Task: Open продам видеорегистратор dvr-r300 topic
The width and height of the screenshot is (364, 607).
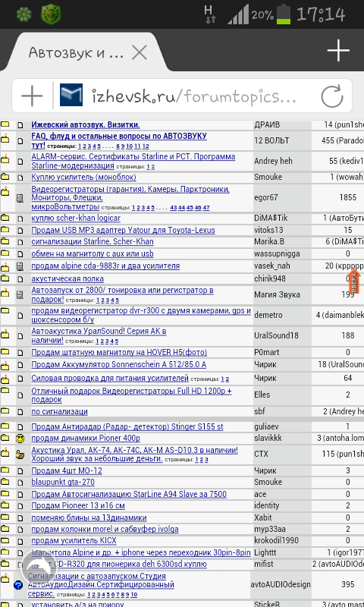Action: pyautogui.click(x=141, y=315)
